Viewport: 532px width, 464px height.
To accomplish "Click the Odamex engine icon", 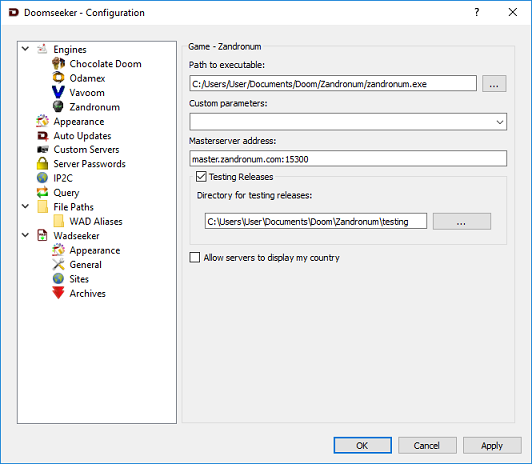I will tap(58, 78).
